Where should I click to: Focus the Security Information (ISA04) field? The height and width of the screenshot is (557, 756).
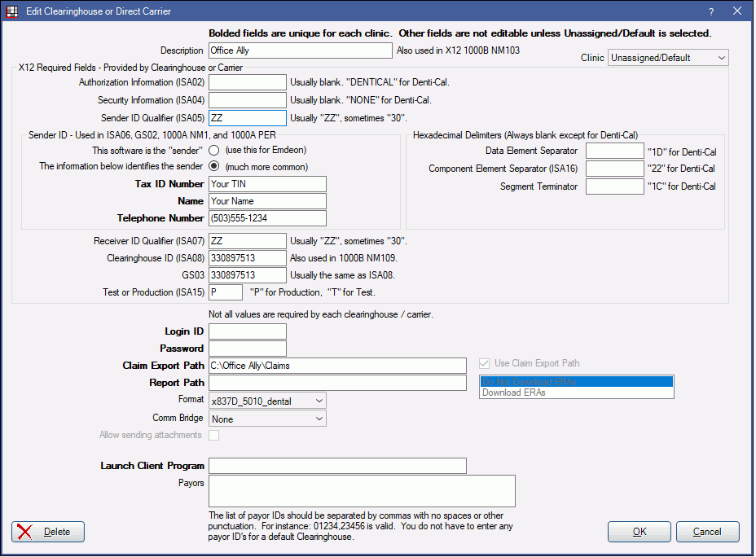point(248,100)
